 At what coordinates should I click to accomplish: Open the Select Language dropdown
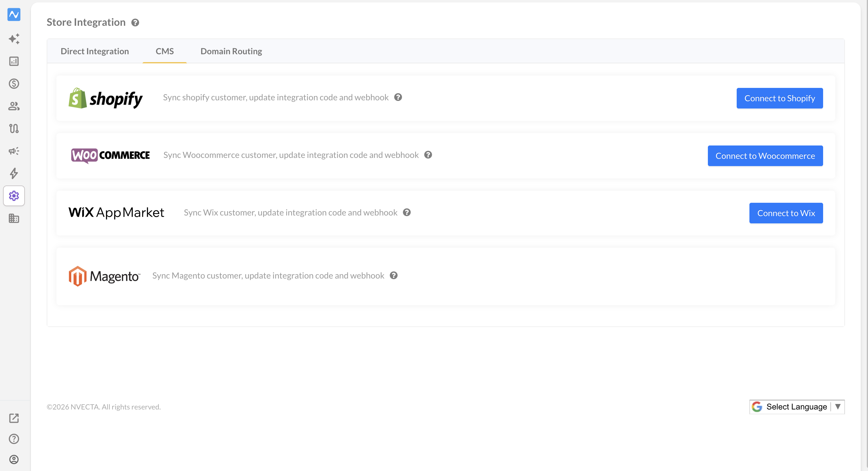[x=797, y=407]
